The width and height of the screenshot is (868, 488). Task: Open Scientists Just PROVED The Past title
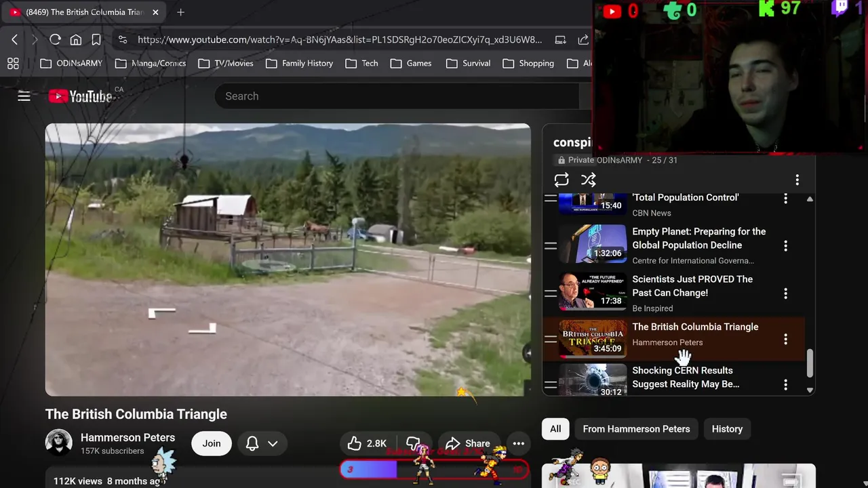point(692,286)
